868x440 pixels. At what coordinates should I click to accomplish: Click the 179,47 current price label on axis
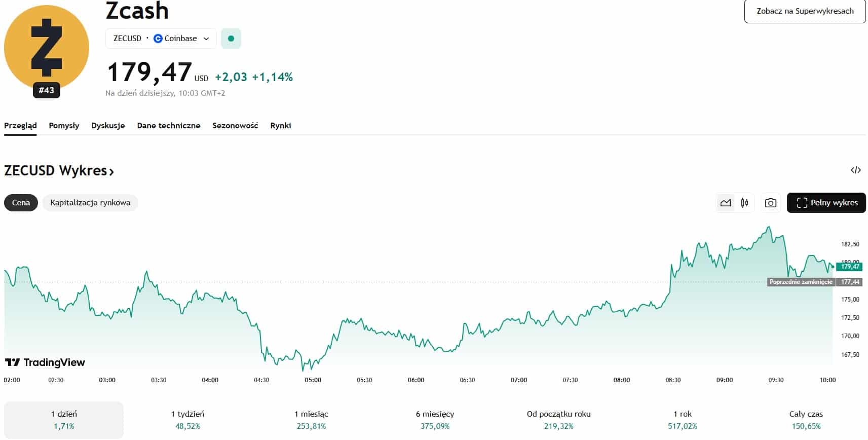[x=849, y=267]
